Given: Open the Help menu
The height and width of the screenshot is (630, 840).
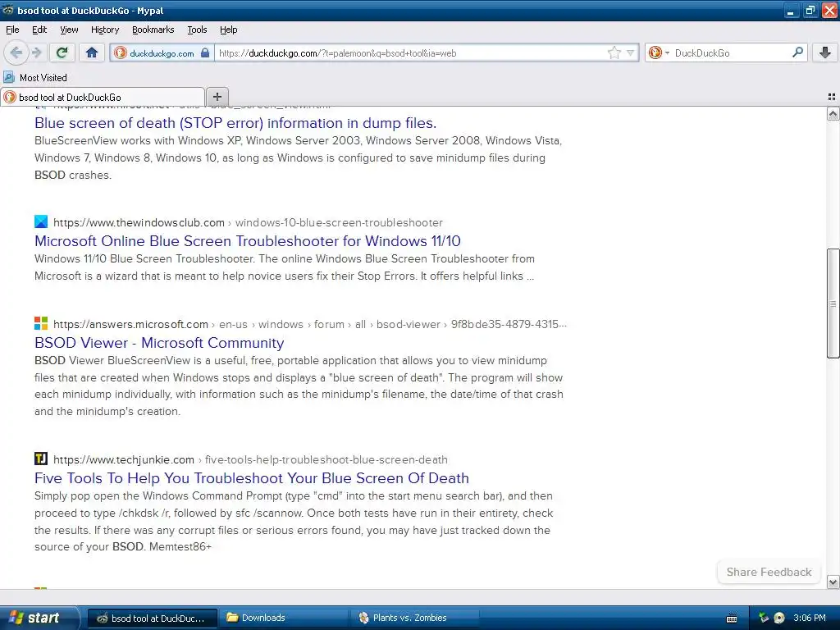Looking at the screenshot, I should click(x=229, y=30).
